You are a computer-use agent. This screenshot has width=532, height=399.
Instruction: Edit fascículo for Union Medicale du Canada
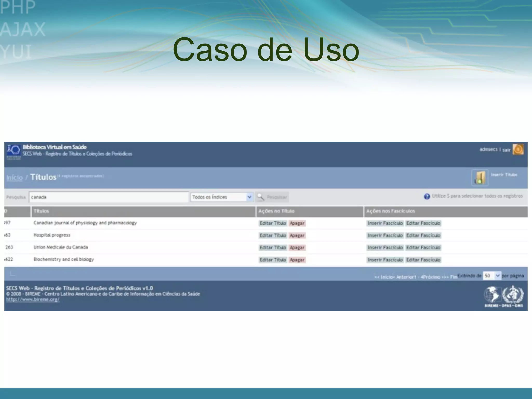coord(423,248)
